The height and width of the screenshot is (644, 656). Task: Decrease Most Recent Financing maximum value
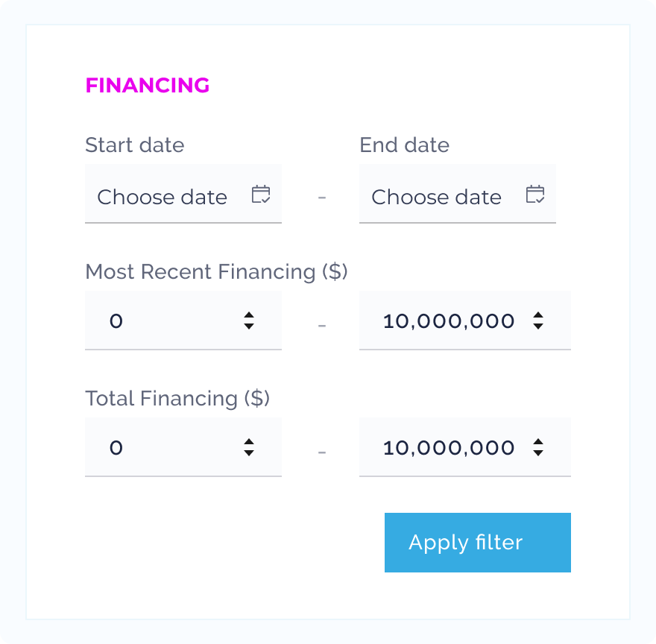point(538,326)
